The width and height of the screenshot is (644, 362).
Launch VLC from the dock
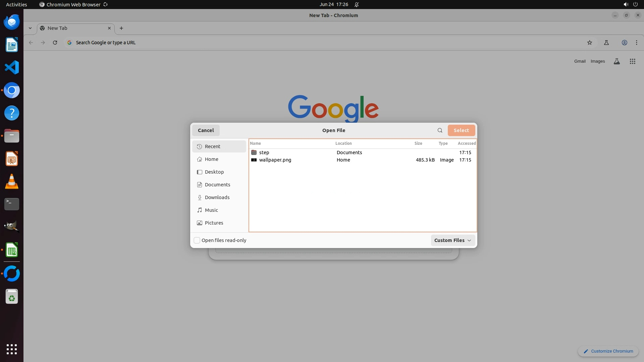(x=12, y=182)
